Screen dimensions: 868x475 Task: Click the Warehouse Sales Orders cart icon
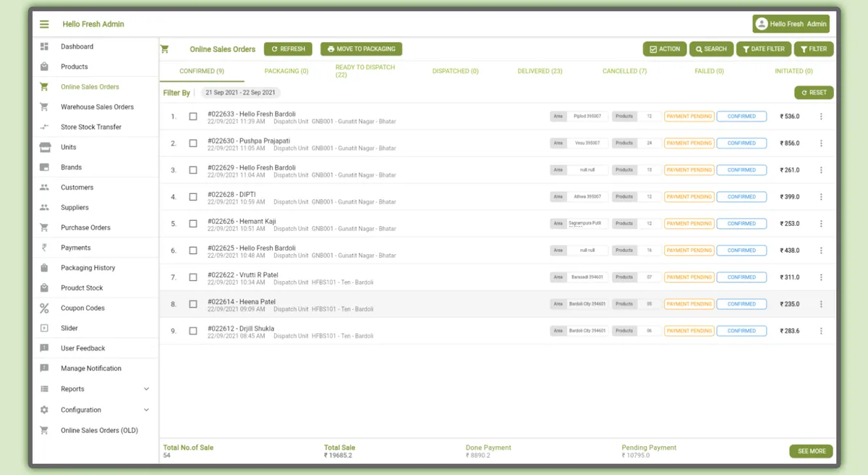tap(44, 107)
